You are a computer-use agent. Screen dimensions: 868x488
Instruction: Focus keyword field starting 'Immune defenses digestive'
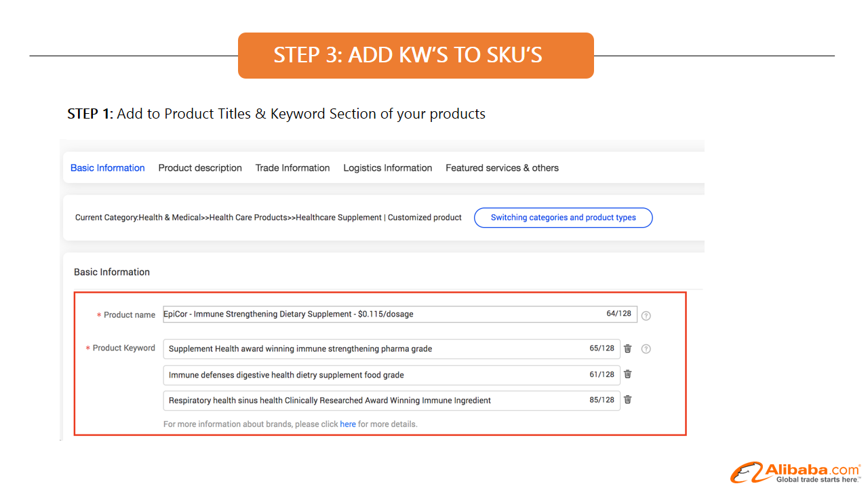(392, 374)
